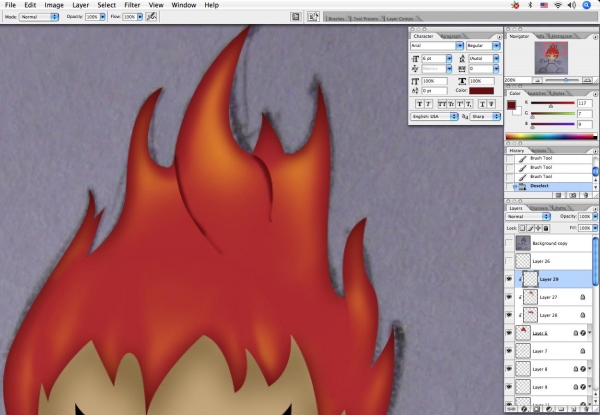Show Layer 26 visibility box

pyautogui.click(x=509, y=261)
